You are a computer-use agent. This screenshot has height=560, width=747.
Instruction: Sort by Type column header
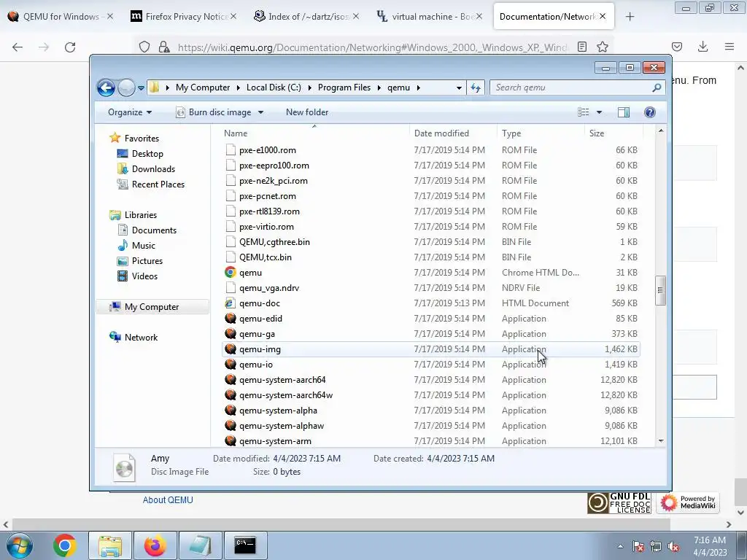click(x=541, y=133)
